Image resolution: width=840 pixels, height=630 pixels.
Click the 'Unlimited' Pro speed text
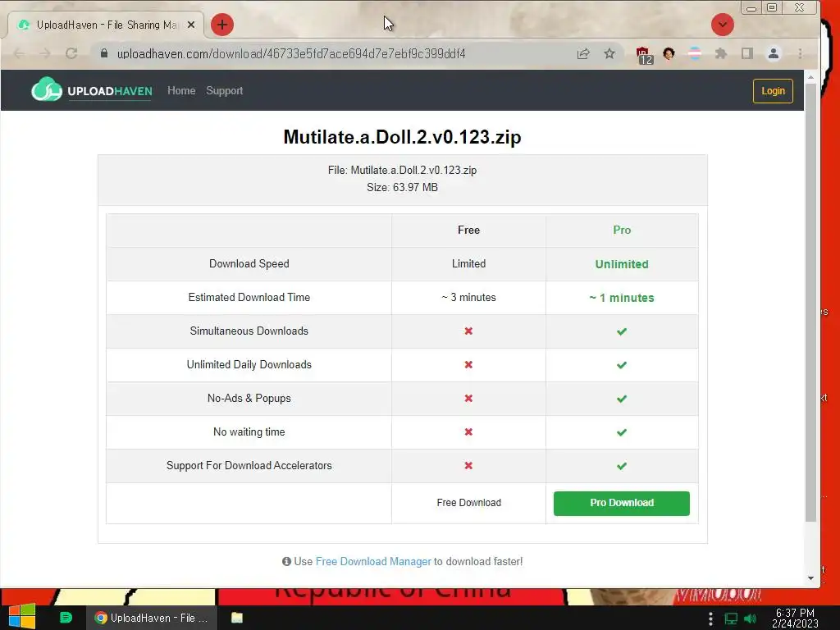coord(622,264)
